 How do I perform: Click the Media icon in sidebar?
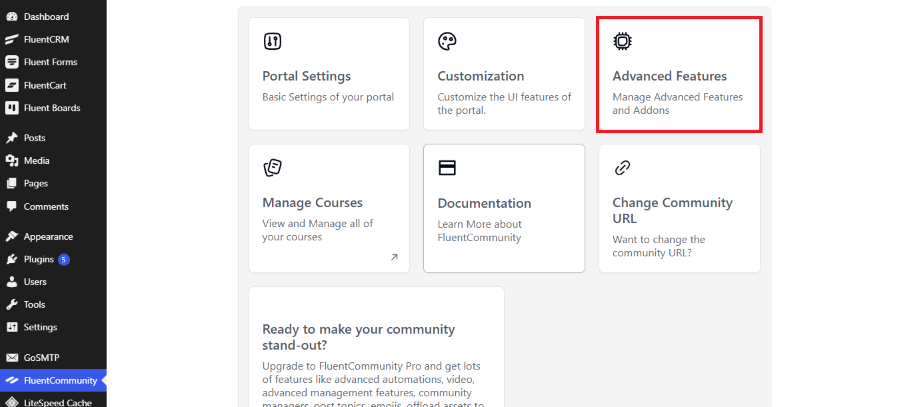pos(11,161)
